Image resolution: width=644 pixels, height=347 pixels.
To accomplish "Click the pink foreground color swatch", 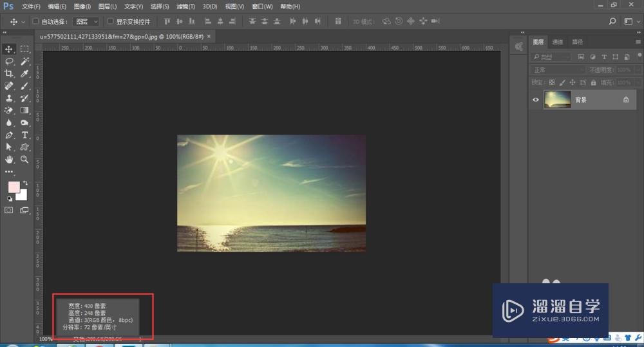I will pyautogui.click(x=14, y=187).
